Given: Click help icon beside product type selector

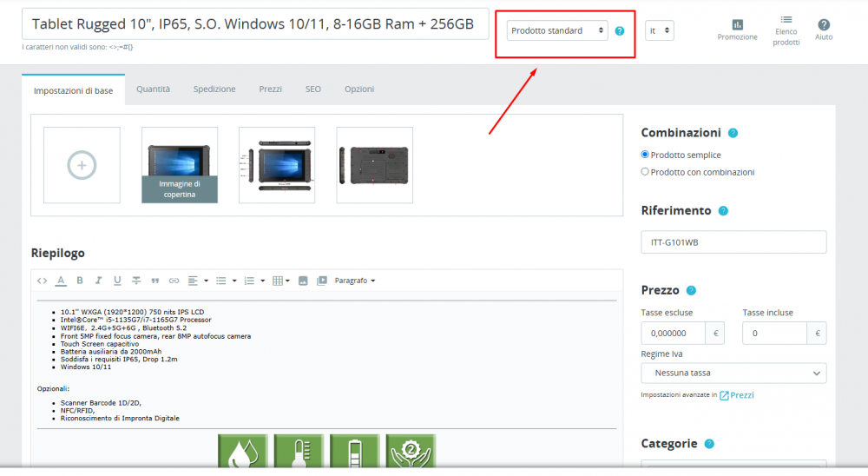Looking at the screenshot, I should click(x=620, y=31).
